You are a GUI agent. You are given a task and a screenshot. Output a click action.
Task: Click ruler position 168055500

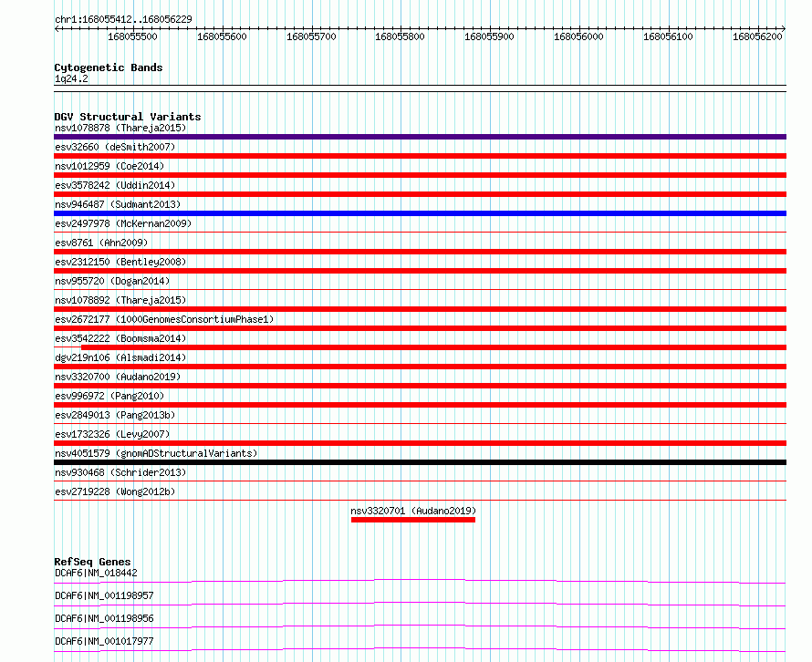132,36
